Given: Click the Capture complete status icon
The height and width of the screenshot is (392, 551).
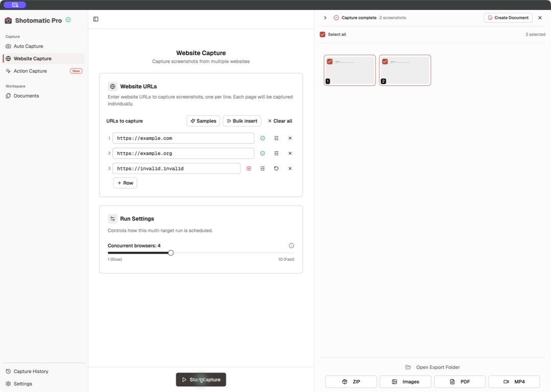Looking at the screenshot, I should tap(336, 17).
